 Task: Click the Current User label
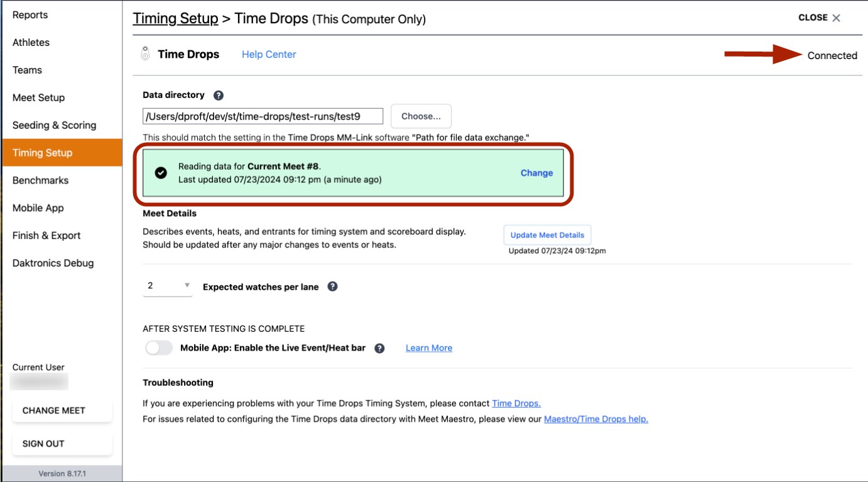pyautogui.click(x=38, y=367)
